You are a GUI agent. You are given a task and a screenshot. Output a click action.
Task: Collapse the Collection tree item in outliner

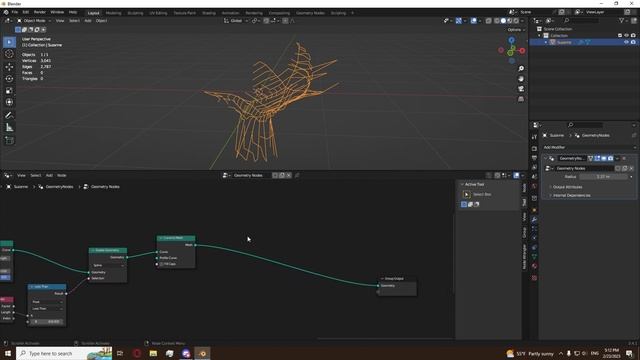point(540,36)
